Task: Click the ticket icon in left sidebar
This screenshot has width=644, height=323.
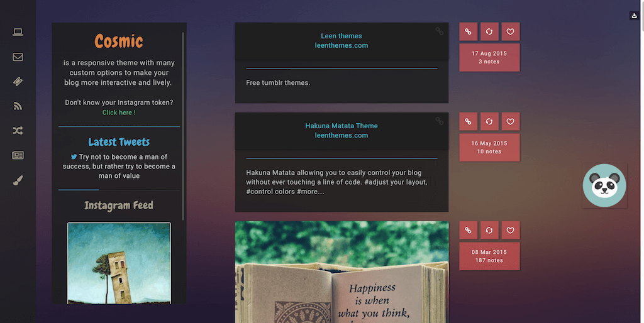Action: click(x=18, y=82)
